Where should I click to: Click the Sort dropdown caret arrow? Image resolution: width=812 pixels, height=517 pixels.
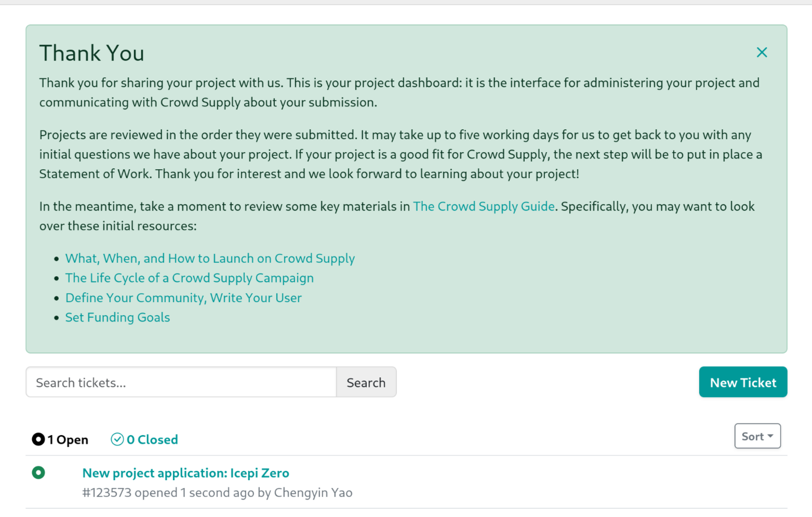coord(770,436)
